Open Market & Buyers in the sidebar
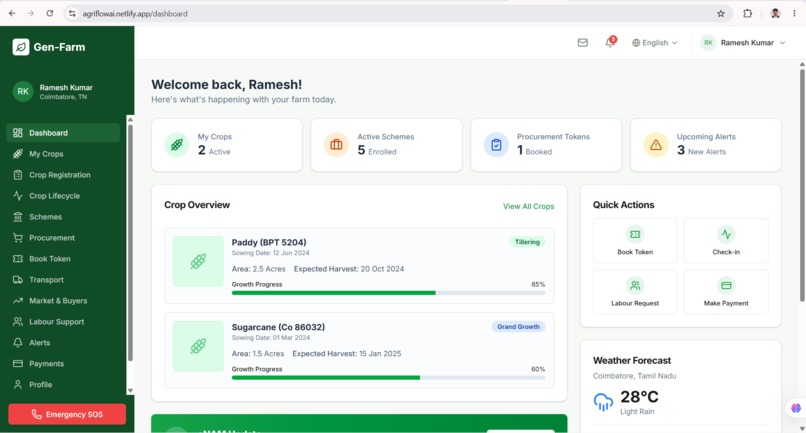Image resolution: width=806 pixels, height=433 pixels. (x=63, y=301)
